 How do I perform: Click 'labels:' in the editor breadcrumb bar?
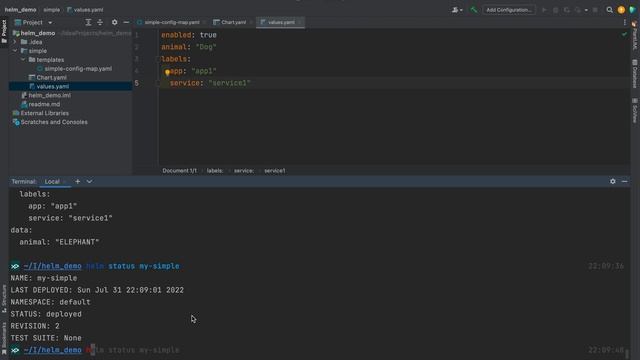point(215,171)
